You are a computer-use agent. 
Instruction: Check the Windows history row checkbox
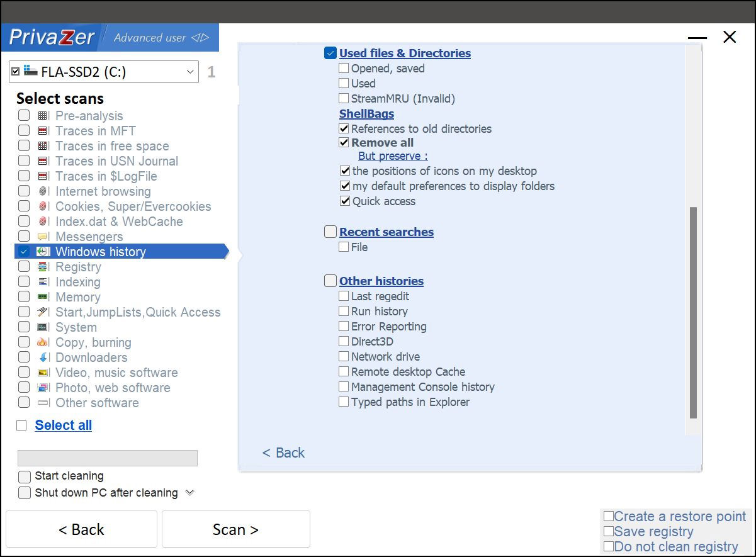pos(23,252)
